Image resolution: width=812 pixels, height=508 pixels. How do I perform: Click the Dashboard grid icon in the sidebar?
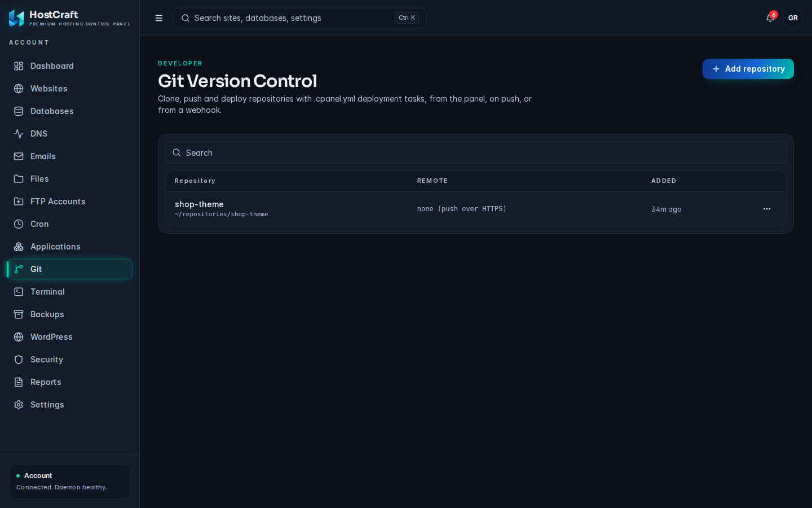[x=19, y=66]
